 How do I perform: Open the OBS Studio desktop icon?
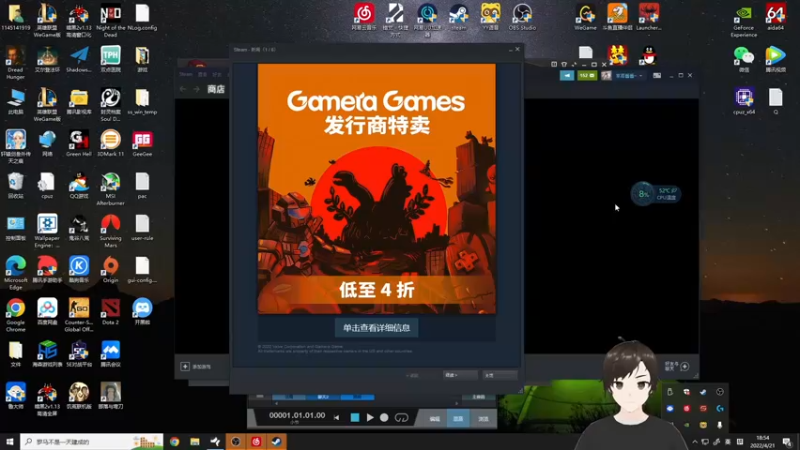[522, 17]
